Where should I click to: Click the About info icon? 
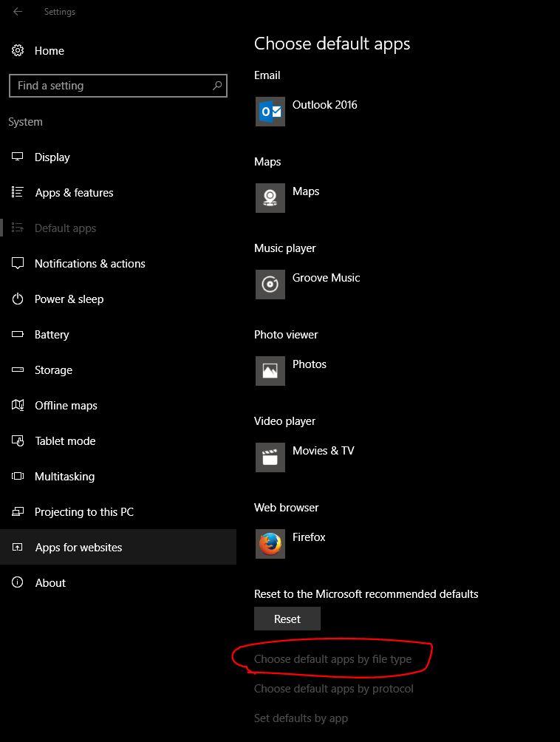pos(18,582)
